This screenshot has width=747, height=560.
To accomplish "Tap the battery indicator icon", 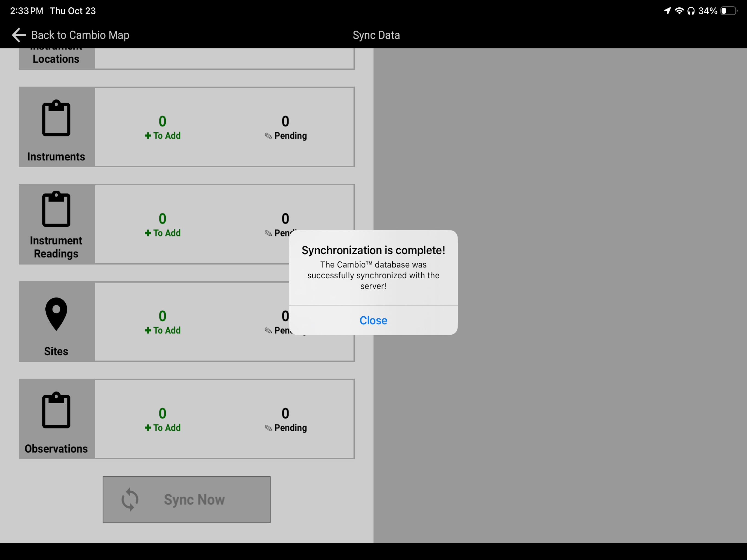I will (x=729, y=11).
